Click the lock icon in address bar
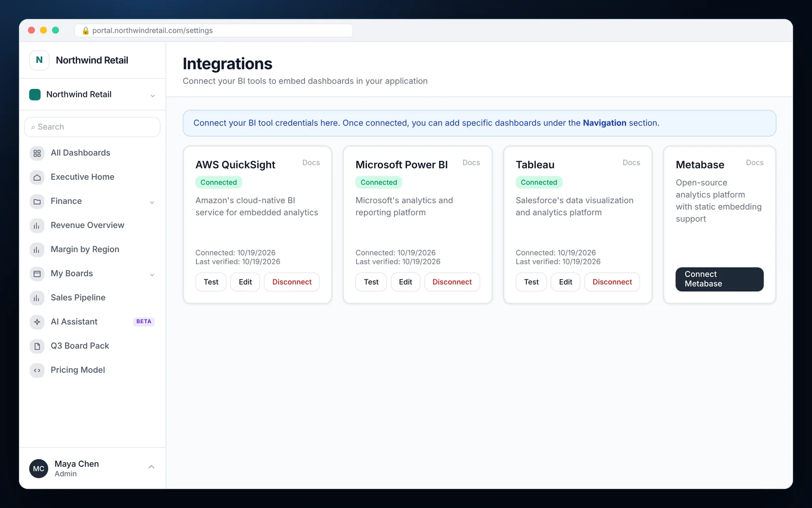This screenshot has width=812, height=508. [x=86, y=30]
